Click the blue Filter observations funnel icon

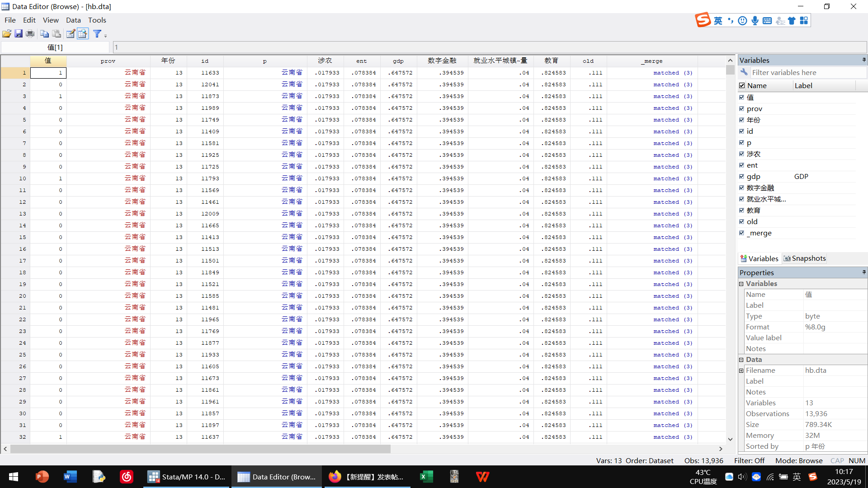click(x=97, y=34)
